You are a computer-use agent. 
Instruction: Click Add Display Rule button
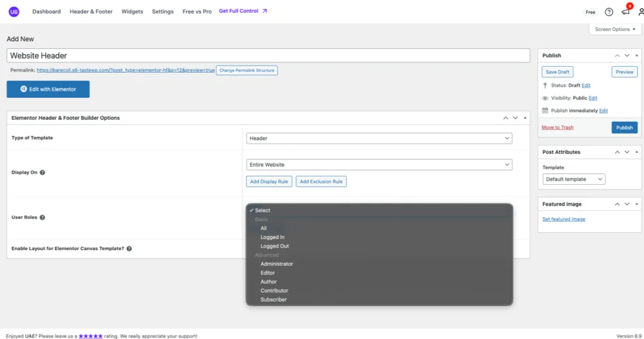[x=269, y=182]
